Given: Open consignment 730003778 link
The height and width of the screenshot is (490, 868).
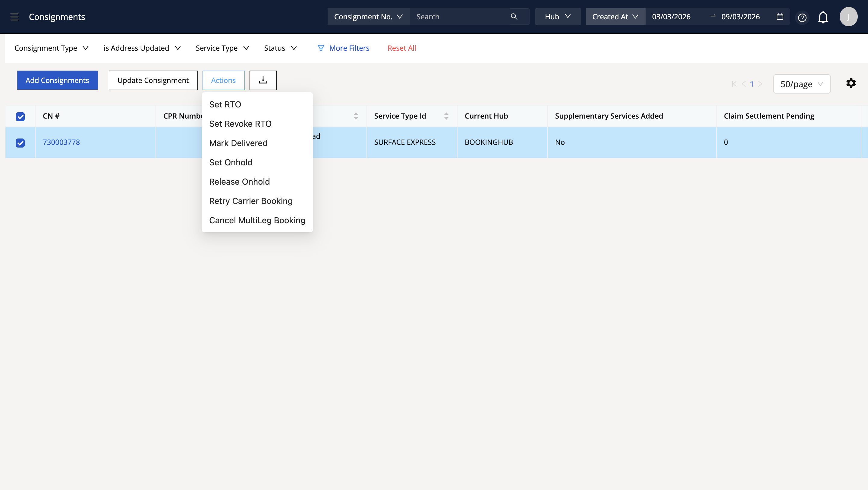Looking at the screenshot, I should 61,142.
